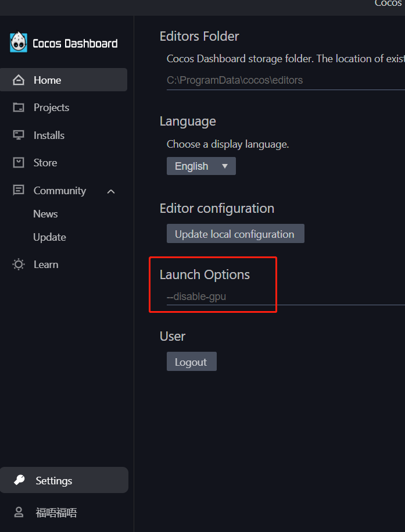Image resolution: width=405 pixels, height=532 pixels.
Task: Click the Cocos Dashboard logo icon
Action: (19, 41)
